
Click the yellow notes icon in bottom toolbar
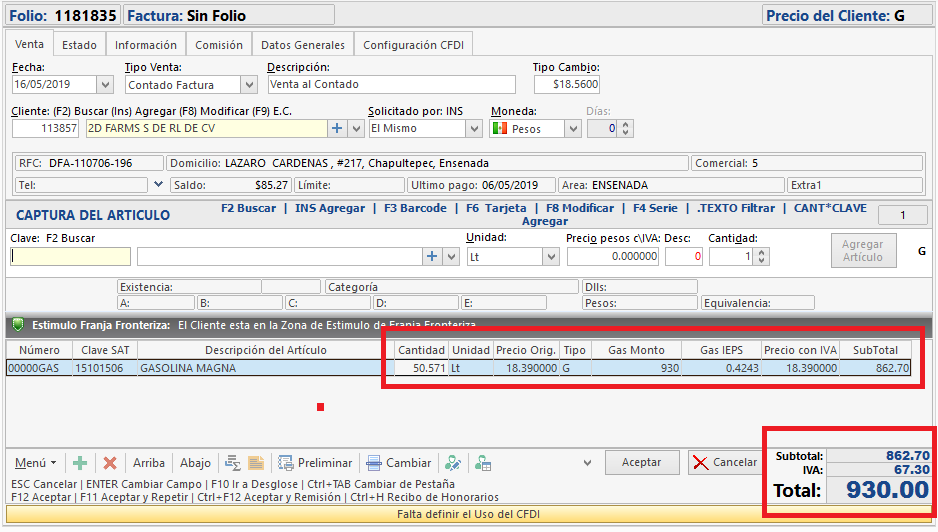(256, 463)
